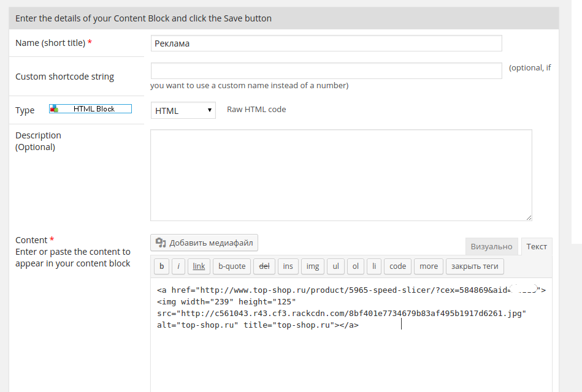Screen dimensions: 582x392
Task: Click the ul list button
Action: (335, 266)
